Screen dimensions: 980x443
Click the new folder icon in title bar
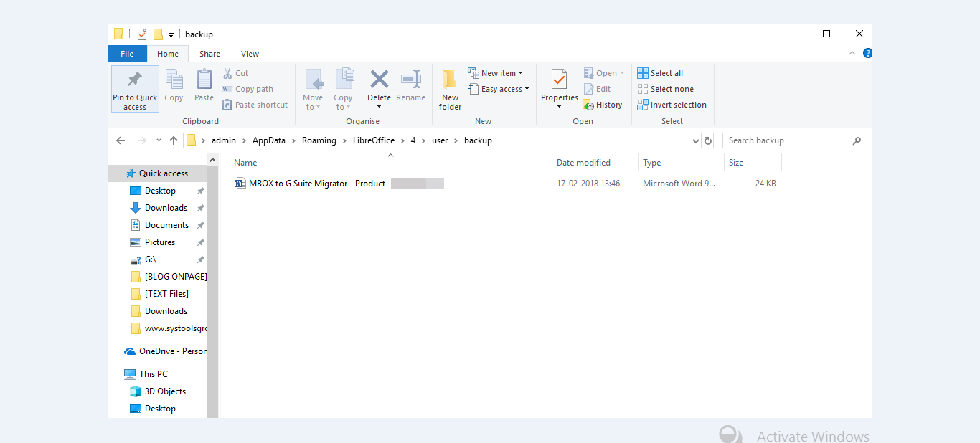point(158,34)
